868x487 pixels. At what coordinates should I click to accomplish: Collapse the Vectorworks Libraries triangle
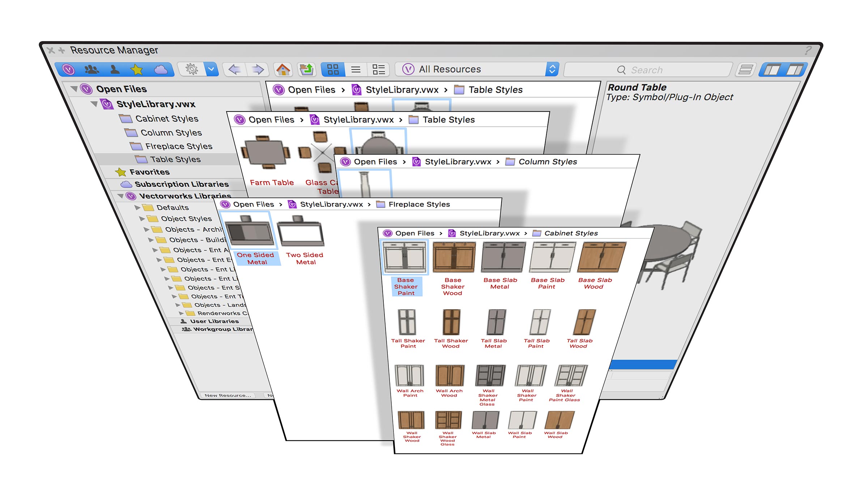[x=120, y=196]
